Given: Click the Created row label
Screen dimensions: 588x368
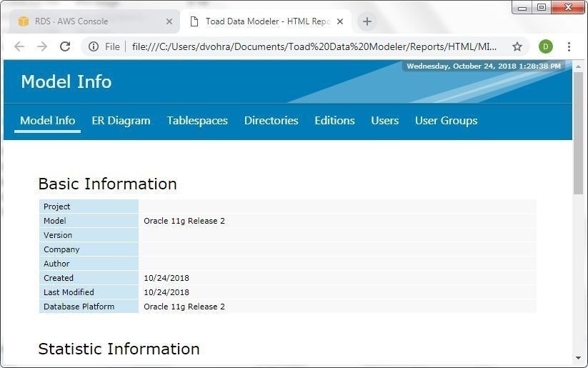Looking at the screenshot, I should click(x=59, y=277).
